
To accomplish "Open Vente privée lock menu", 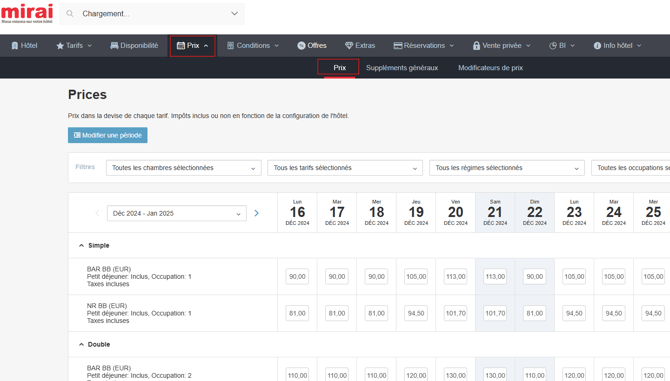I will coord(501,46).
